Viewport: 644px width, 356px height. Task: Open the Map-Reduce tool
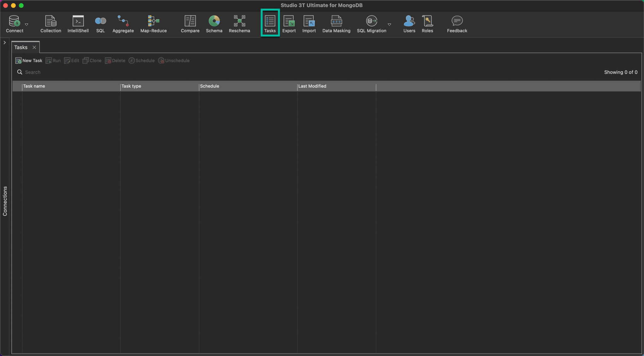click(x=153, y=24)
